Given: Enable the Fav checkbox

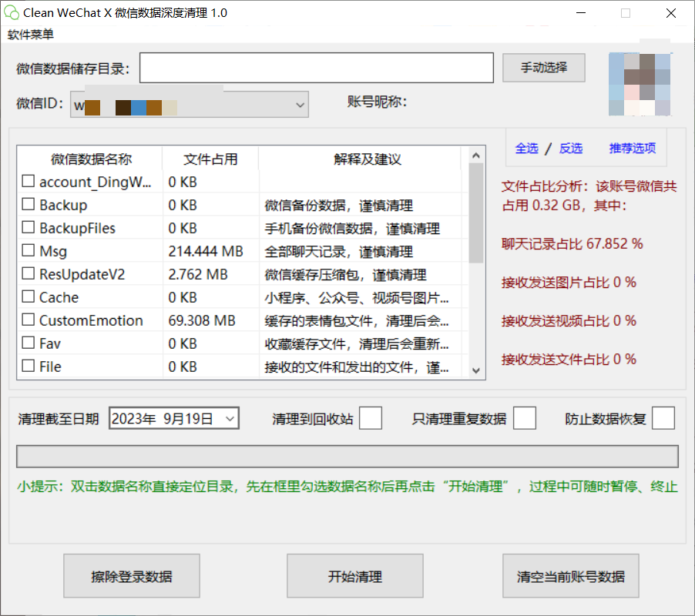Looking at the screenshot, I should [x=29, y=343].
